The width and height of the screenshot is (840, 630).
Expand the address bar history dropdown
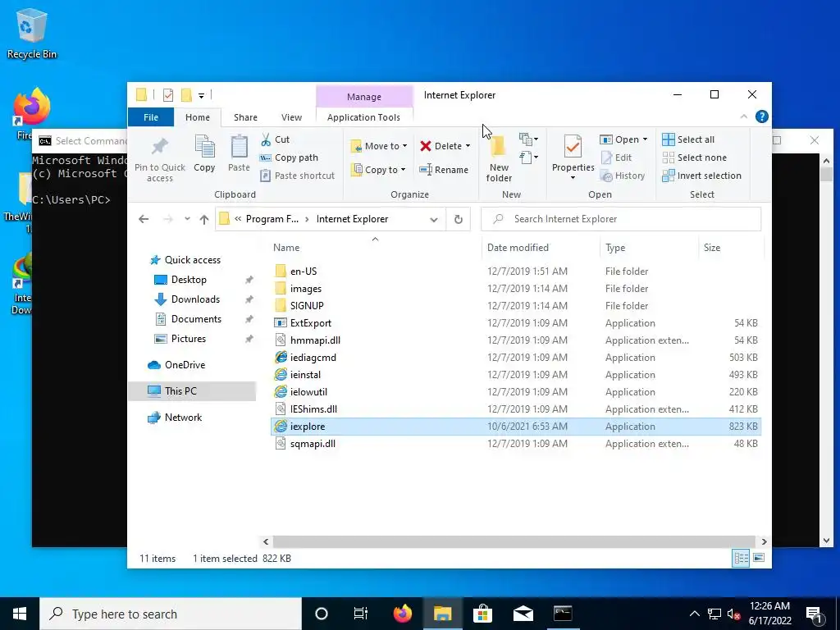(x=434, y=219)
